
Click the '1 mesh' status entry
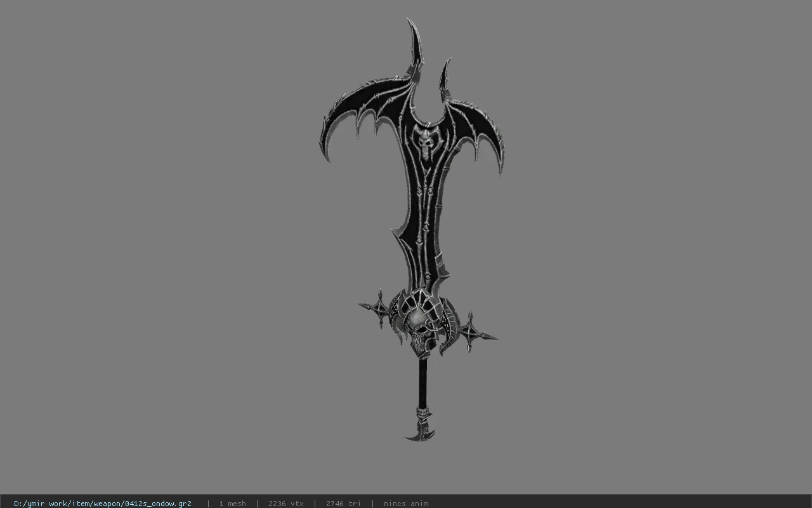pyautogui.click(x=232, y=504)
